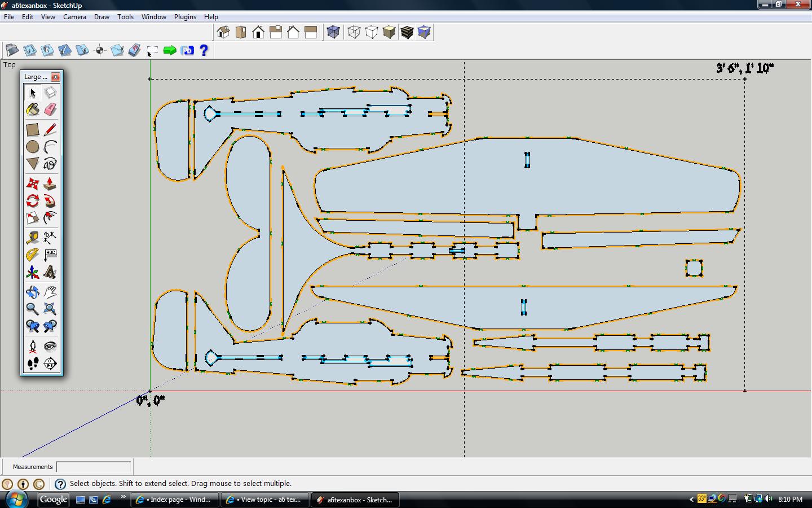Choose the Orbit camera tool
The width and height of the screenshot is (812, 508).
coord(33,292)
